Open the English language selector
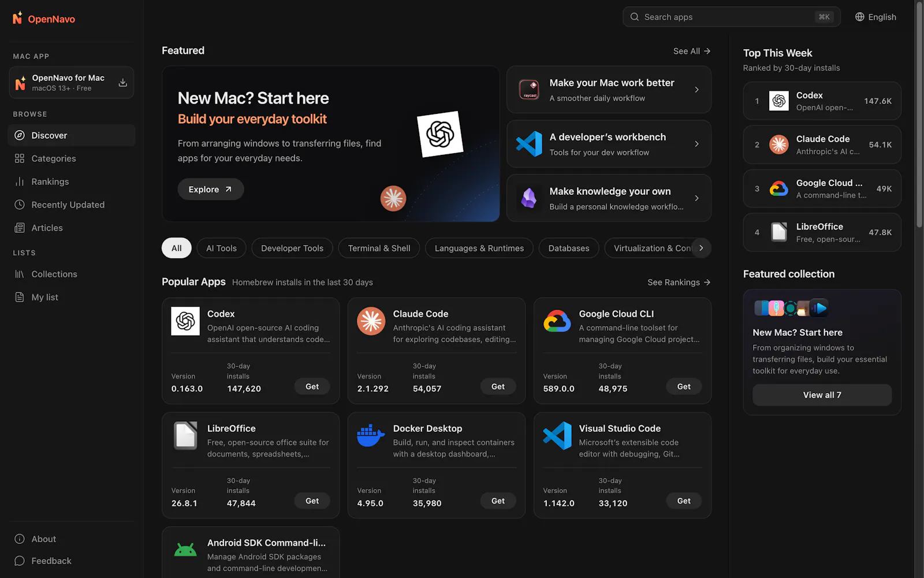 875,17
